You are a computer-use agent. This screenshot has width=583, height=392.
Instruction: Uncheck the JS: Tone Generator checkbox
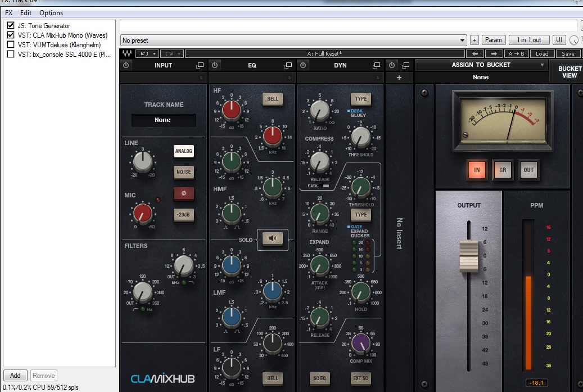pos(11,26)
